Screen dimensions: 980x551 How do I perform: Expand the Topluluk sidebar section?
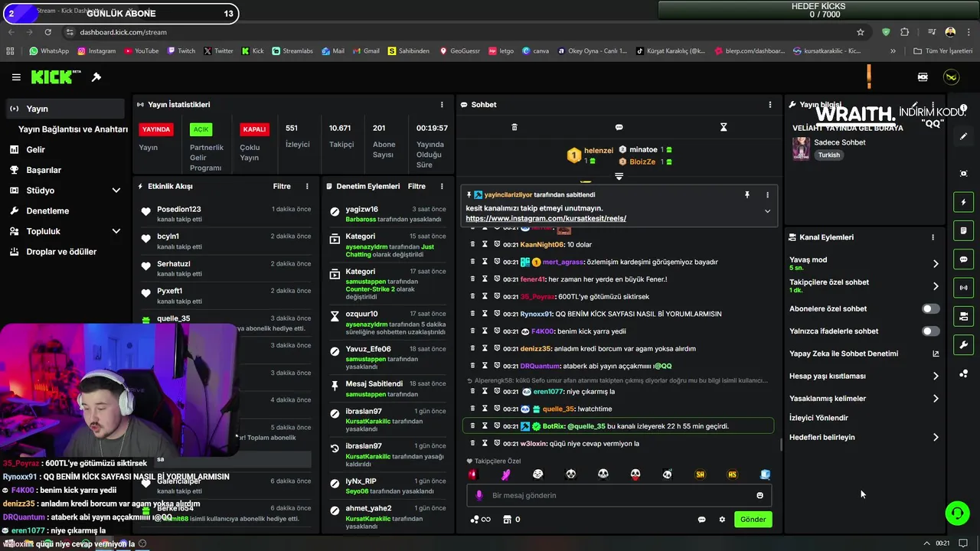[x=116, y=231]
